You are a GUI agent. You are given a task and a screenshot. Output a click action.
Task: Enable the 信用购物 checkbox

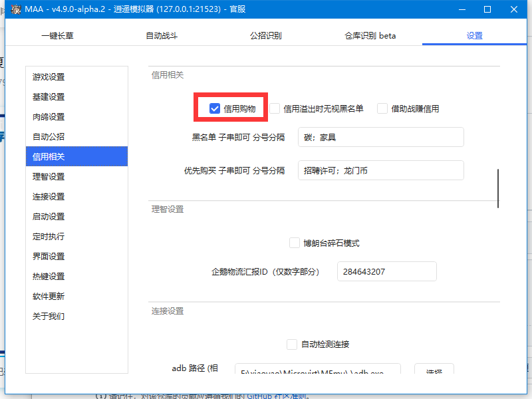click(215, 106)
